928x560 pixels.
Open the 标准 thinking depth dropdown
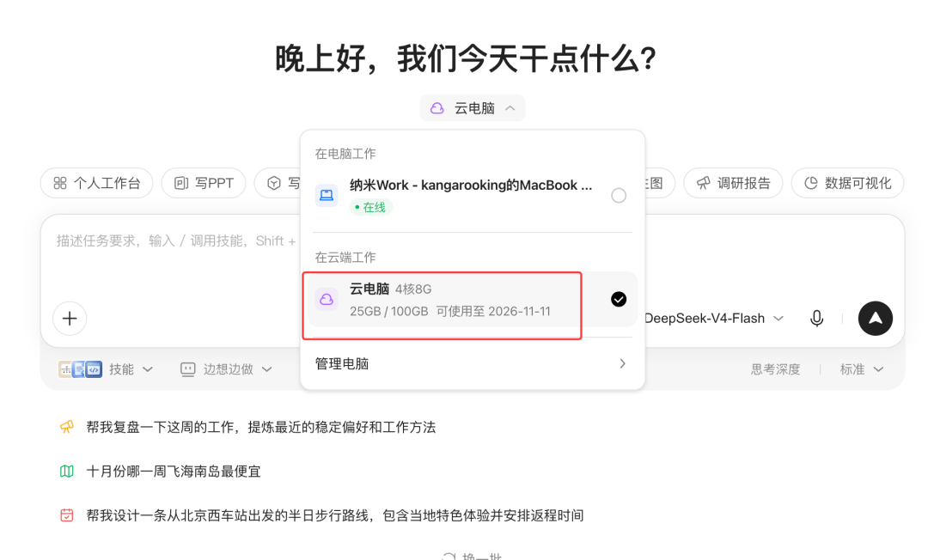point(861,369)
